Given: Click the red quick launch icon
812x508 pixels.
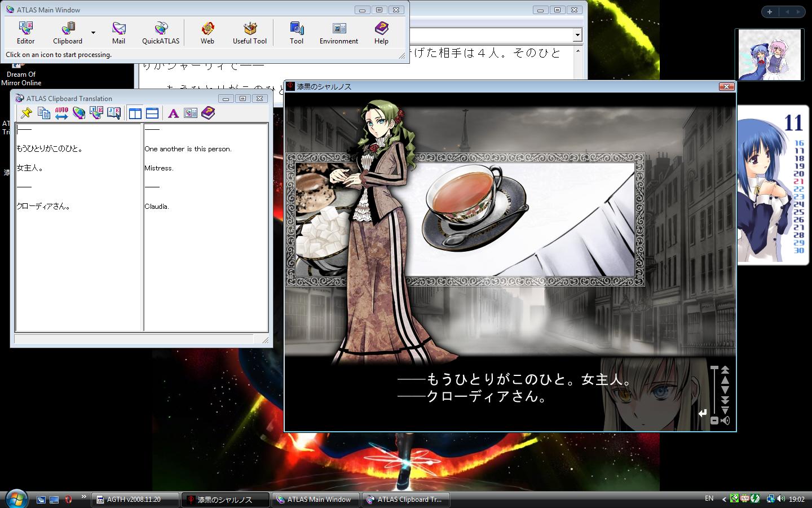Looking at the screenshot, I should [x=68, y=500].
